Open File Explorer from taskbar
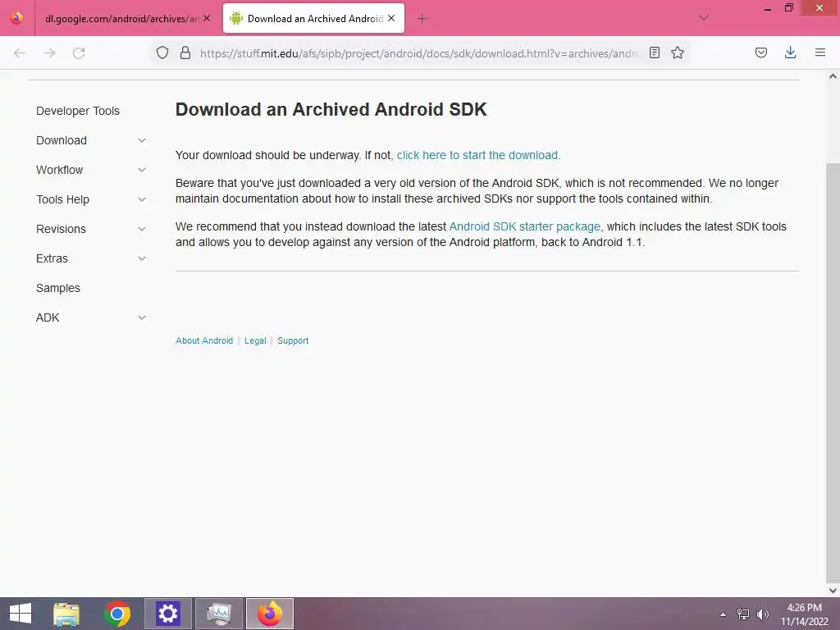The image size is (840, 630). (x=66, y=614)
